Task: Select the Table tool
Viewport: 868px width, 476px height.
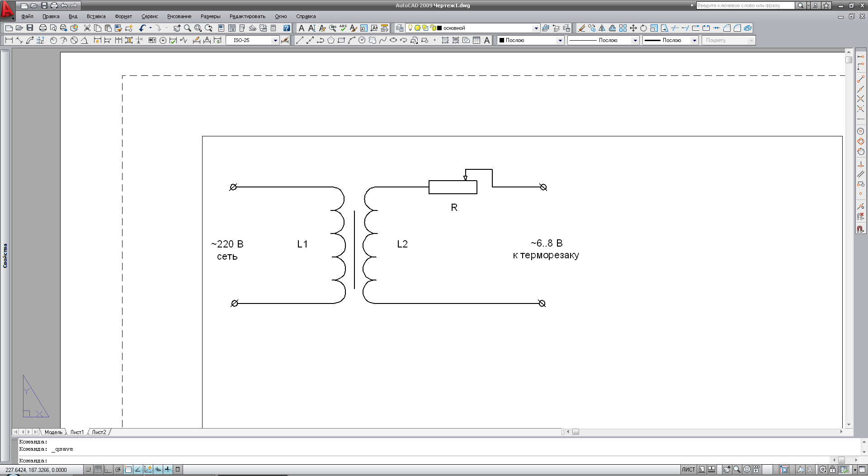Action: (476, 40)
